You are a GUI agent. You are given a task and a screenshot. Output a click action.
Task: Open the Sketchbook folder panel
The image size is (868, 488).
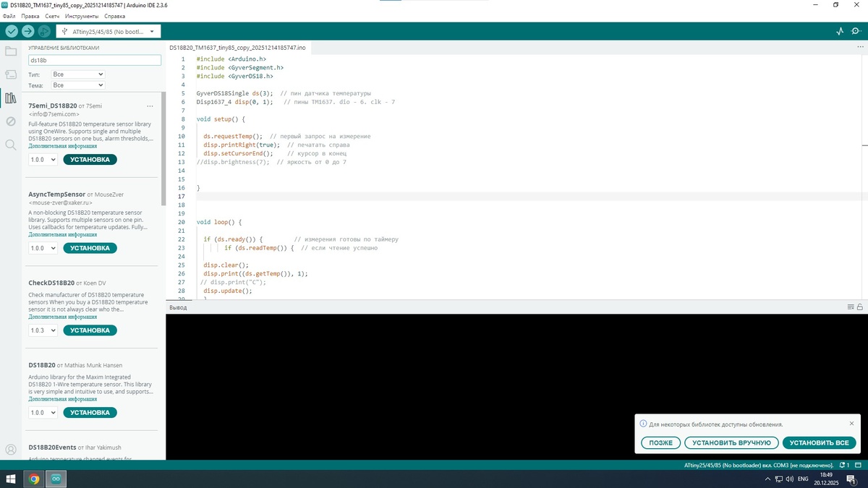tap(10, 51)
